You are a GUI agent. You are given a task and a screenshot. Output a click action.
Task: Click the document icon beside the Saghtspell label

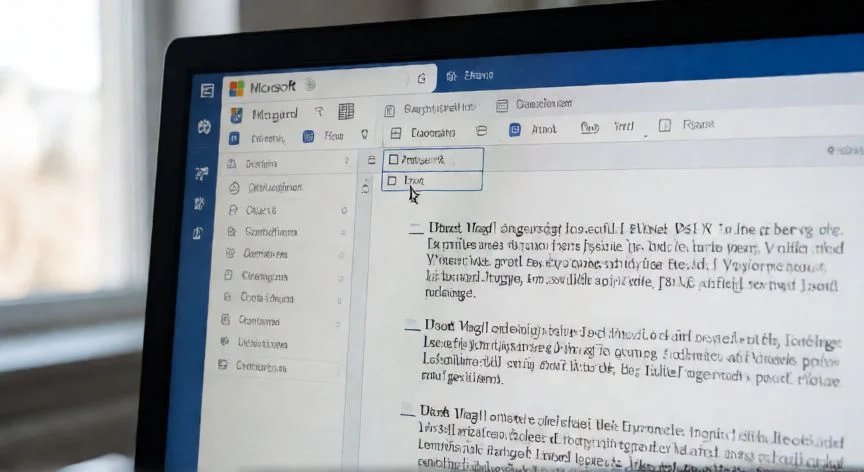[390, 111]
